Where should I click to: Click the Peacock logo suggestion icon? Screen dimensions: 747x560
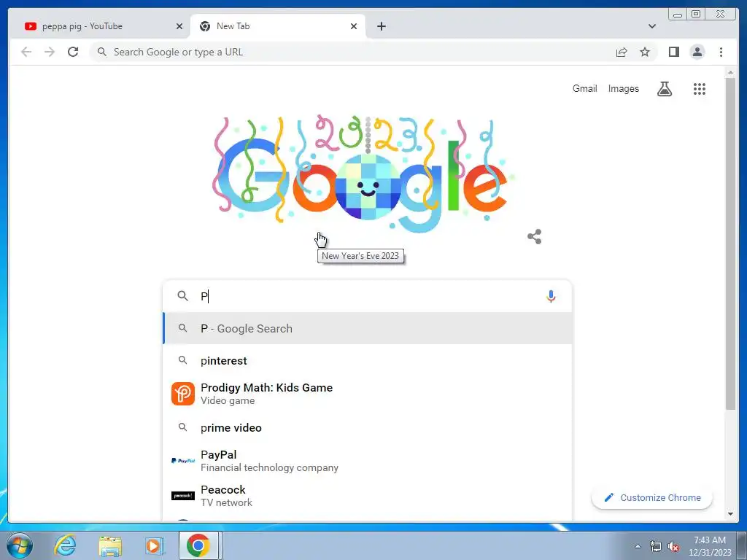[183, 496]
